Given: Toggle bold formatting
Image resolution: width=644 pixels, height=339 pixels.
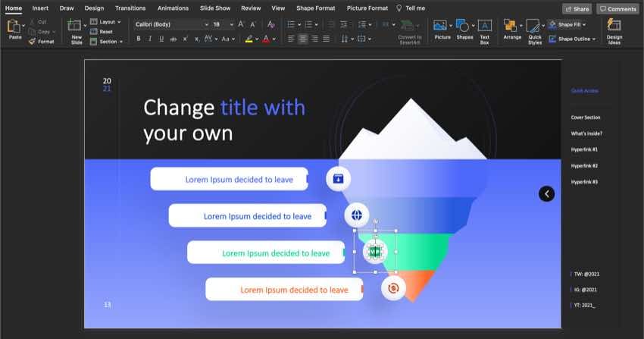Looking at the screenshot, I should pos(139,39).
